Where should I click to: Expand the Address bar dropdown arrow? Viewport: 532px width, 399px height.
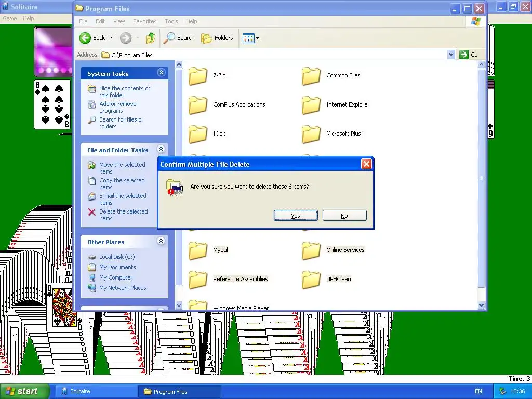[x=451, y=55]
